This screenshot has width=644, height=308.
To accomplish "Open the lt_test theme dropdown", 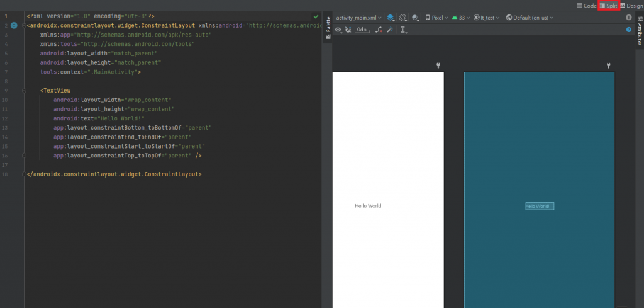I will 487,18.
